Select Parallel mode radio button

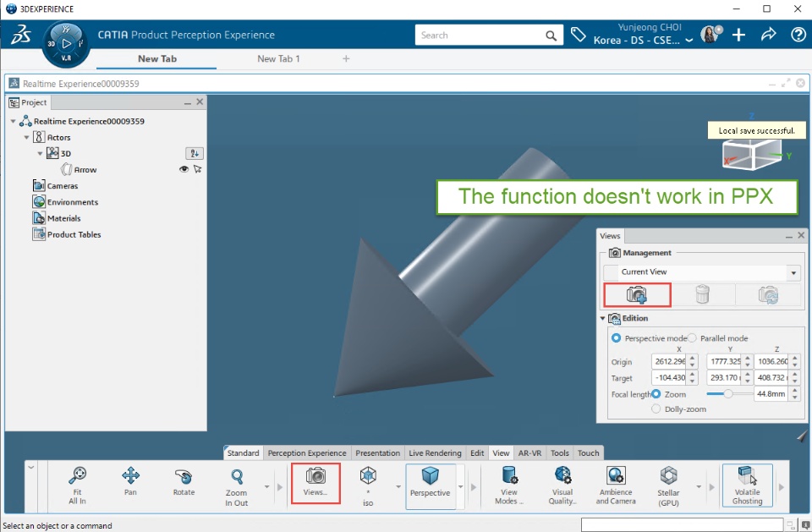tap(692, 337)
